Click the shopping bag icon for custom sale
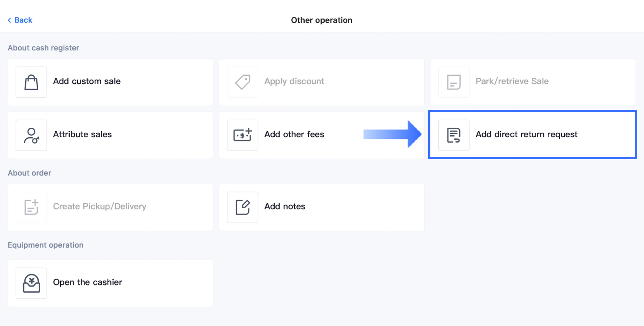 pyautogui.click(x=31, y=82)
